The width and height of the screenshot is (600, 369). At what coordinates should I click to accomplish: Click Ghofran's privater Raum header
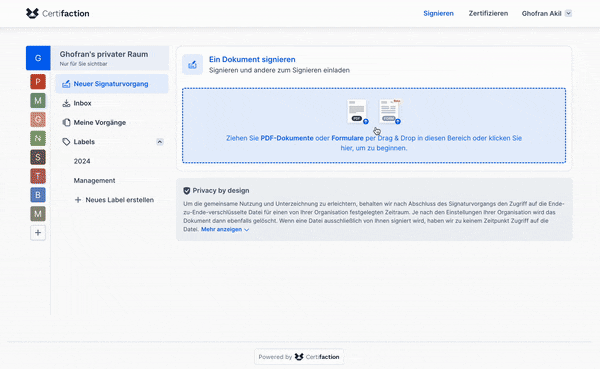[104, 54]
